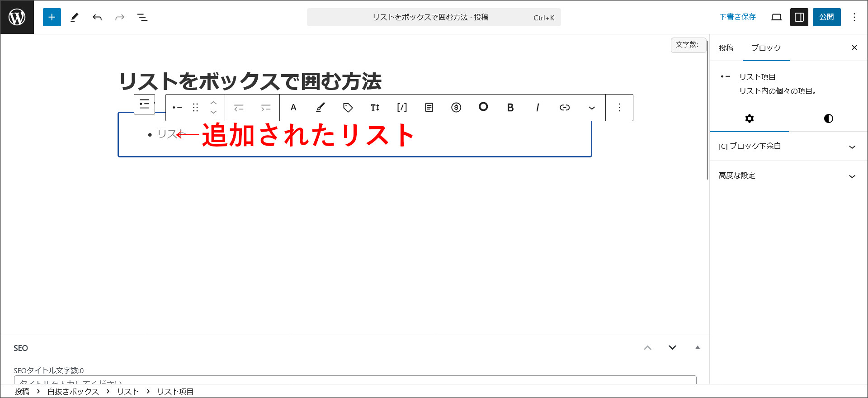The width and height of the screenshot is (868, 398).
Task: Open more formatting options dropdown
Action: [592, 108]
